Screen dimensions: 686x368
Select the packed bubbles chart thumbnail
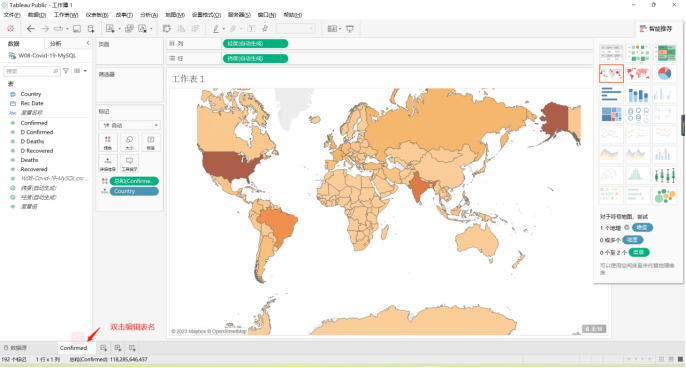pos(664,195)
